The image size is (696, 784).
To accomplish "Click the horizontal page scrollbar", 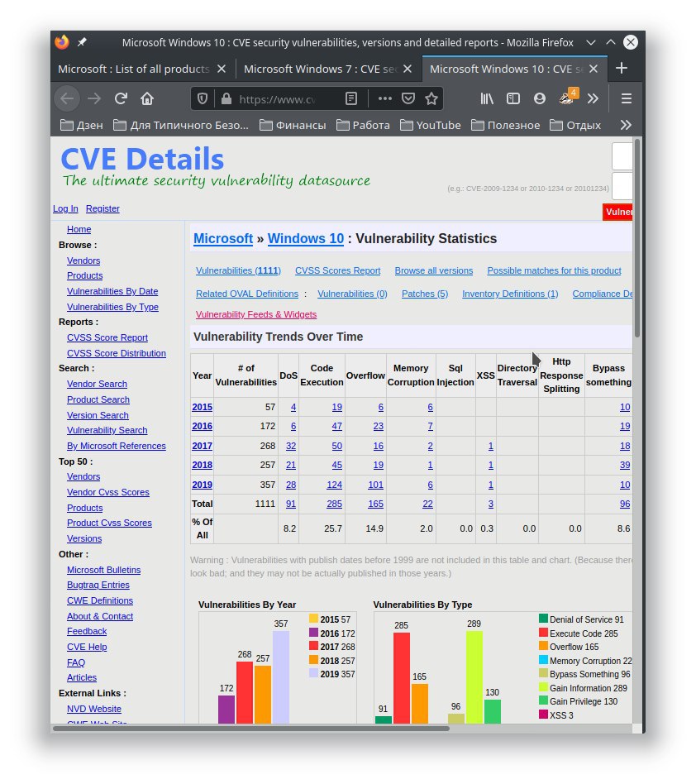I will 250,729.
